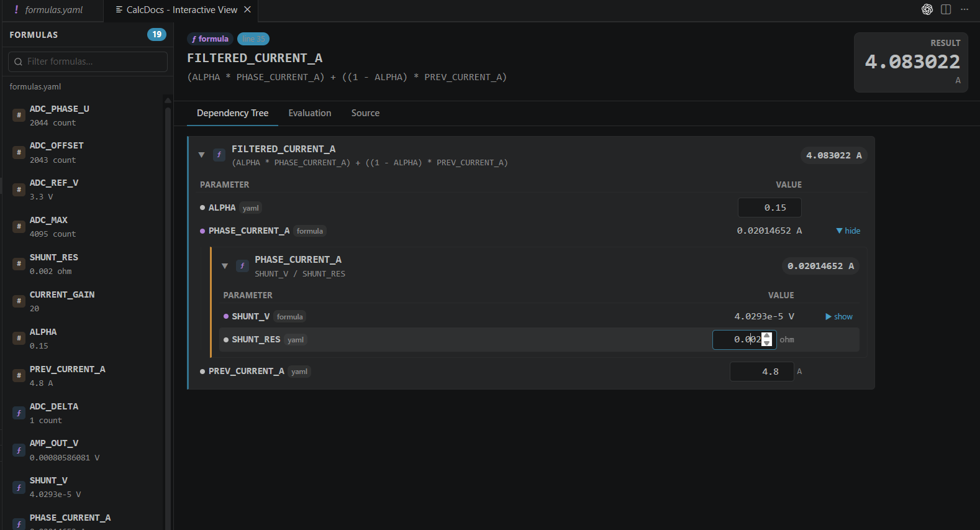The image size is (980, 530).
Task: Open the more actions ellipsis menu
Action: pyautogui.click(x=964, y=9)
